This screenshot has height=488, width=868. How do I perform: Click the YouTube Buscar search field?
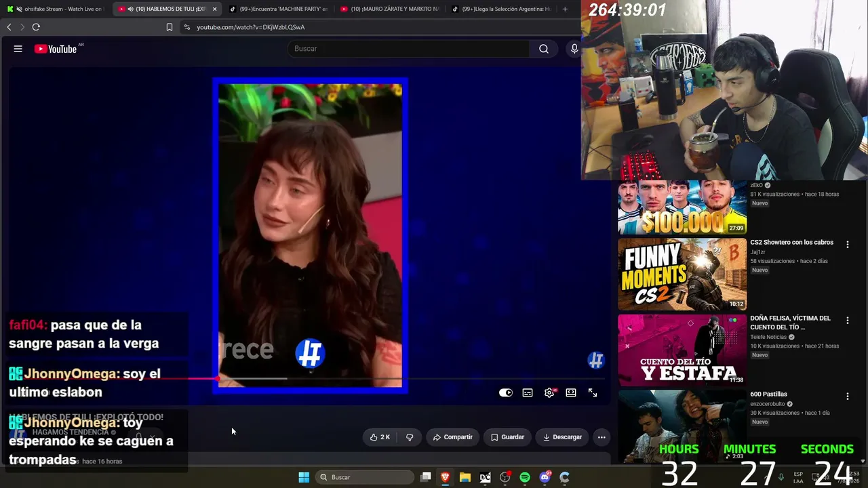(410, 49)
